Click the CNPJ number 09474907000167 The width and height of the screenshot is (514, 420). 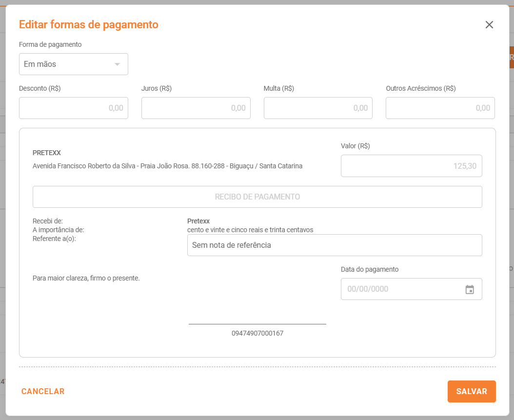257,334
